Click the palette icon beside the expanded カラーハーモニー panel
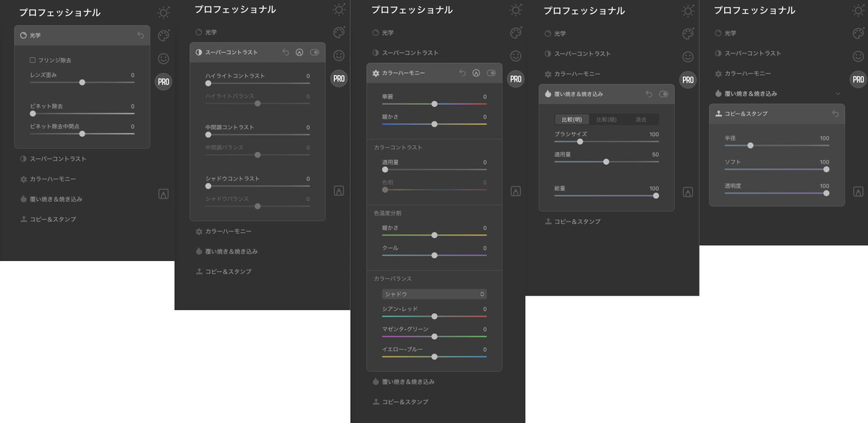The image size is (868, 423). [516, 33]
